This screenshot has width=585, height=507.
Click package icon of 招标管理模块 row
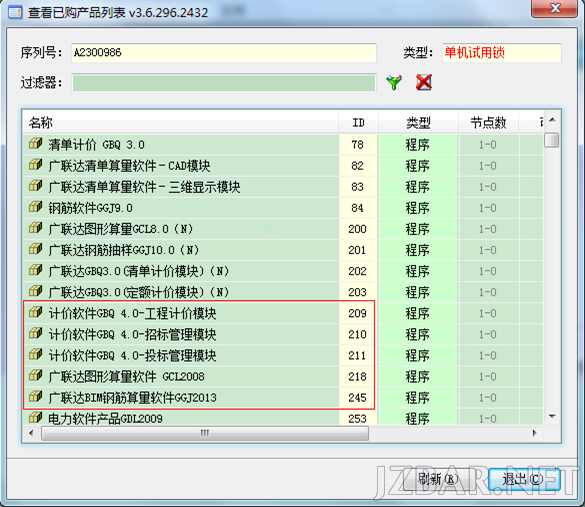(x=36, y=333)
